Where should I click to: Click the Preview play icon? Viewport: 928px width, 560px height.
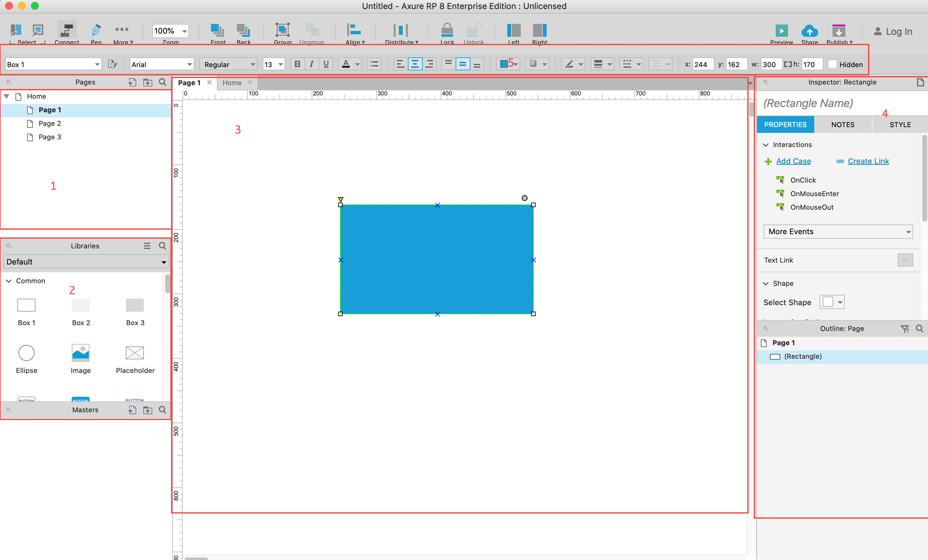coord(781,31)
